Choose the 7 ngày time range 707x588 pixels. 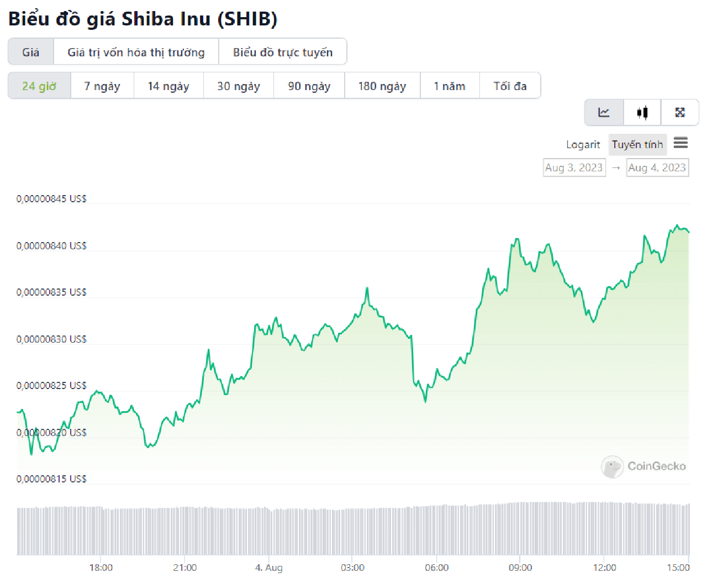point(102,86)
